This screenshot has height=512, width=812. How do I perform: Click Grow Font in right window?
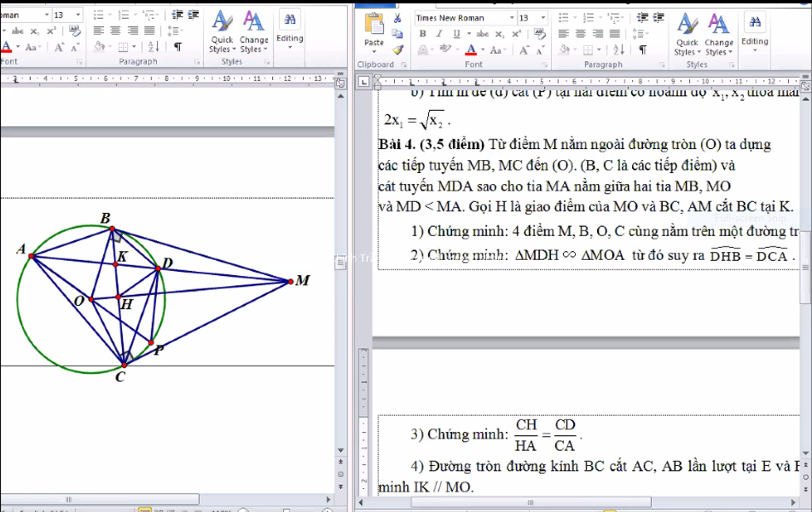[x=523, y=50]
